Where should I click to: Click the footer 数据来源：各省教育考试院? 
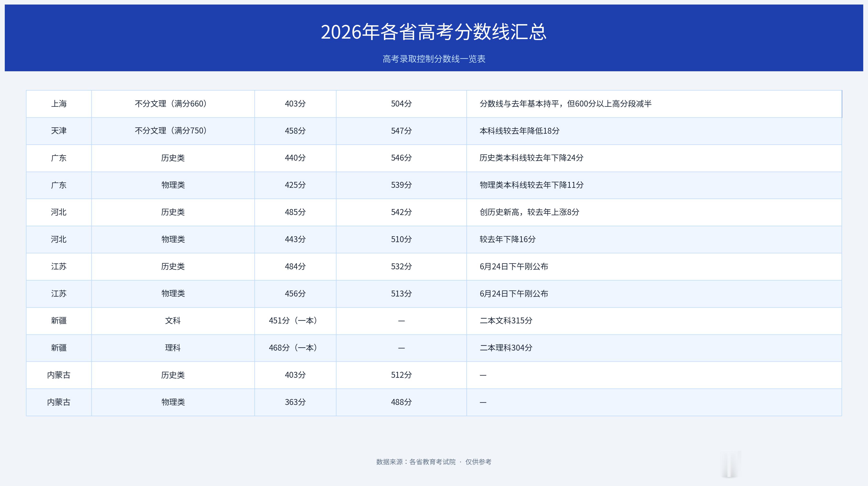(x=416, y=462)
